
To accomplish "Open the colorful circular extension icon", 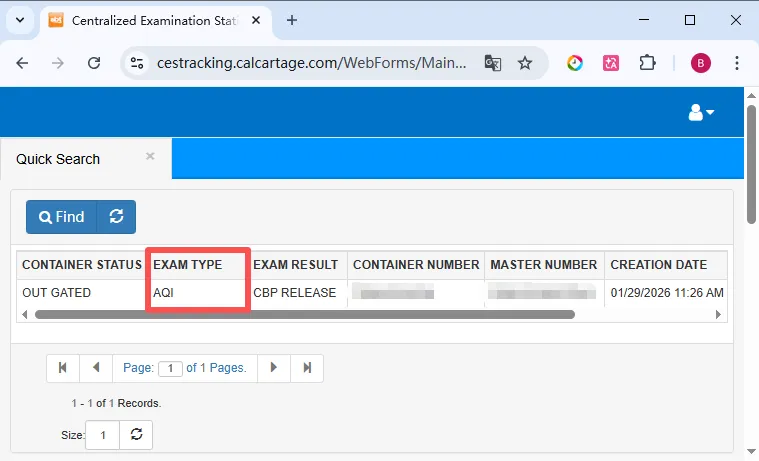I will point(575,63).
